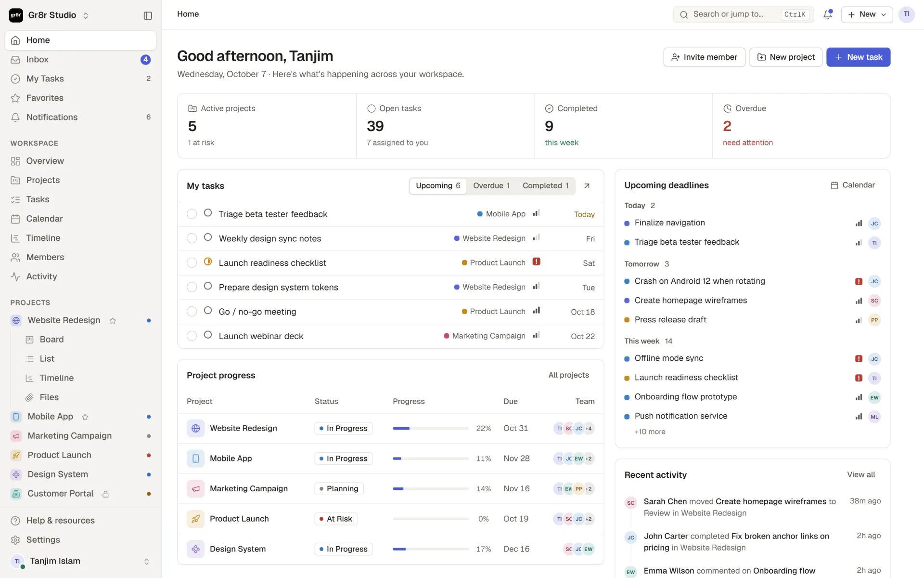924x578 pixels.
Task: Click the blue New task button
Action: [858, 57]
